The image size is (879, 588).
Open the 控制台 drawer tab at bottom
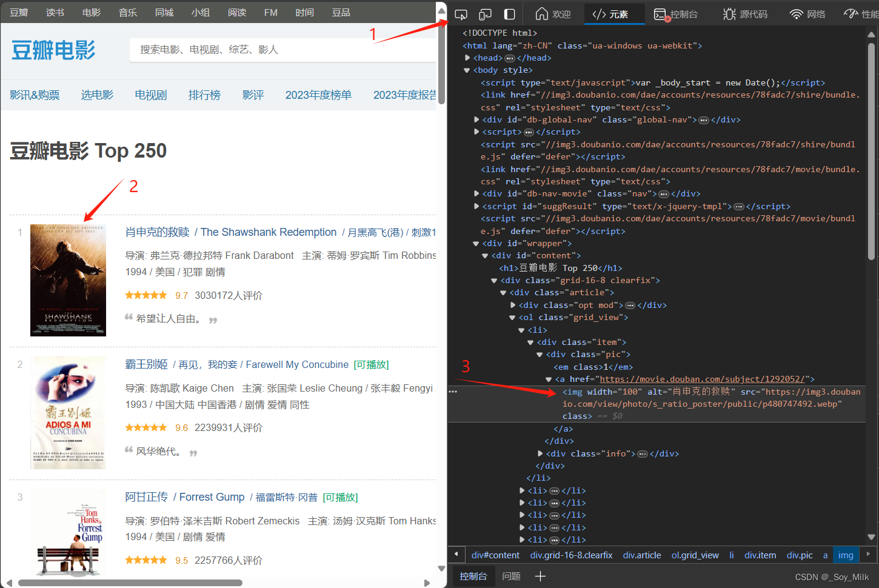pos(473,576)
